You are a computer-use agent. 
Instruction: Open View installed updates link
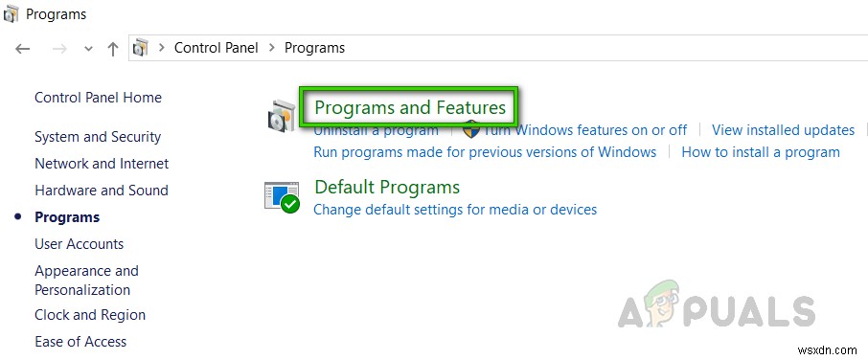[x=783, y=130]
